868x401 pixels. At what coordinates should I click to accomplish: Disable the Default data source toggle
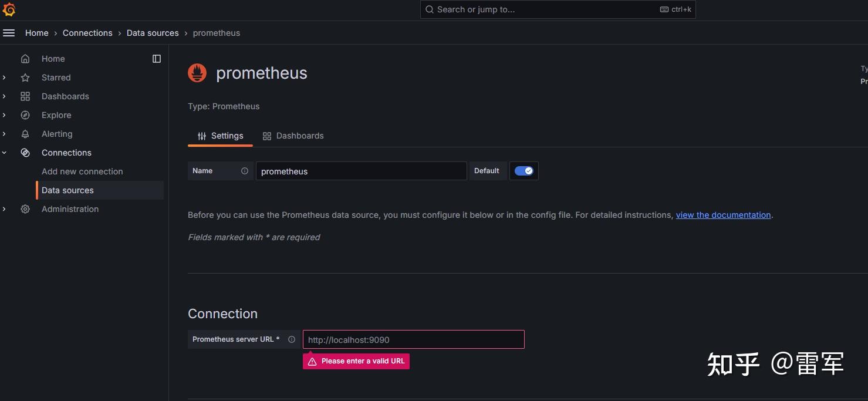[x=523, y=171]
